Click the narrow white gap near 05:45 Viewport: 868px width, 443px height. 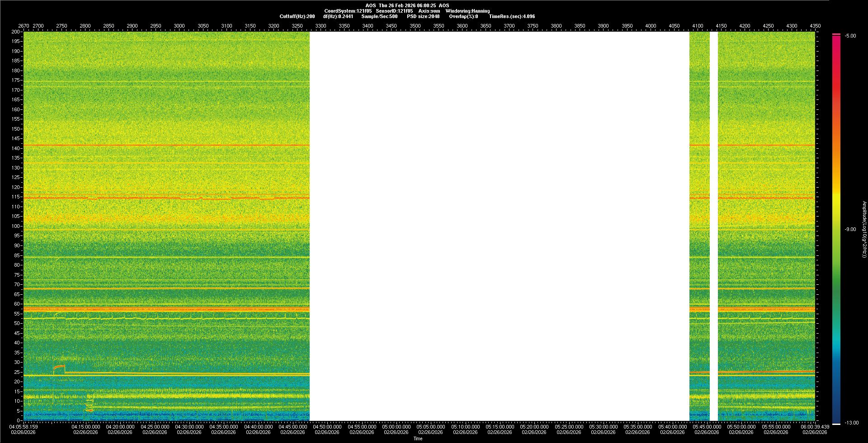click(713, 226)
